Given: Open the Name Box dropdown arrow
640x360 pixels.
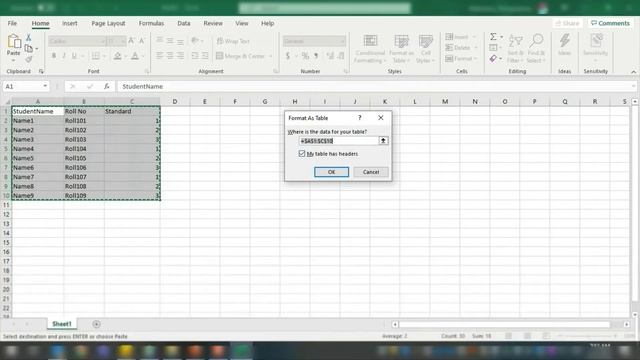Looking at the screenshot, I should (45, 87).
